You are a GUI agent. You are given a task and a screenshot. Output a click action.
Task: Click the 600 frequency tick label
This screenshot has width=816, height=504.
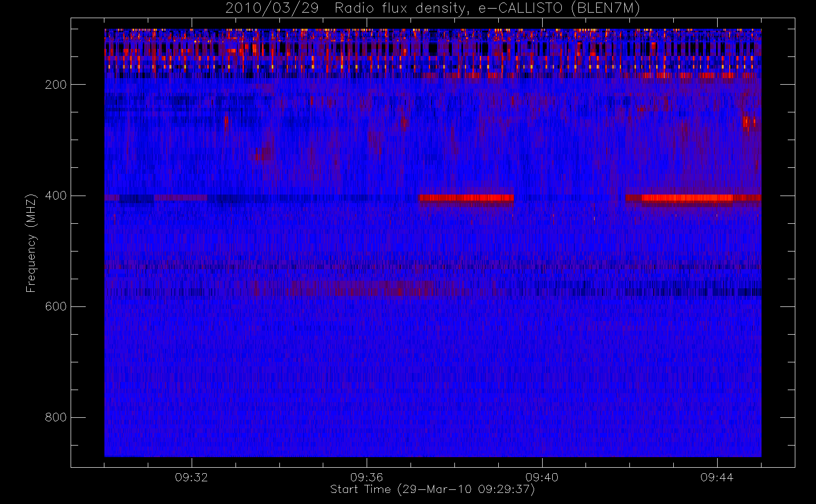tap(55, 306)
